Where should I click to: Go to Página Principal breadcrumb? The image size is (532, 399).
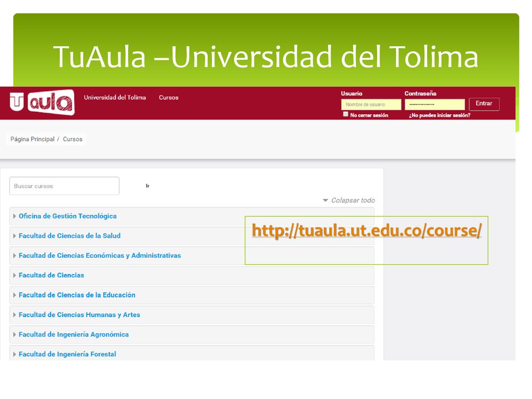32,139
